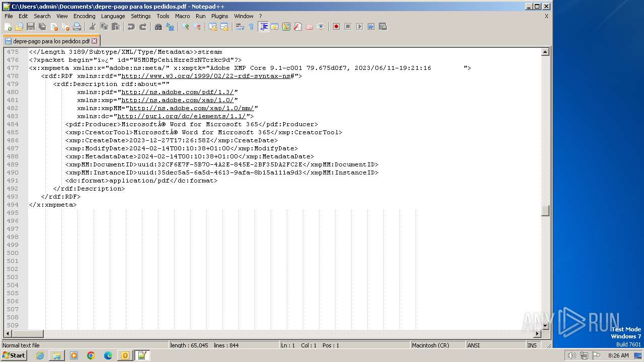Click line number 484 in the margin
This screenshot has height=362, width=644.
click(13, 124)
